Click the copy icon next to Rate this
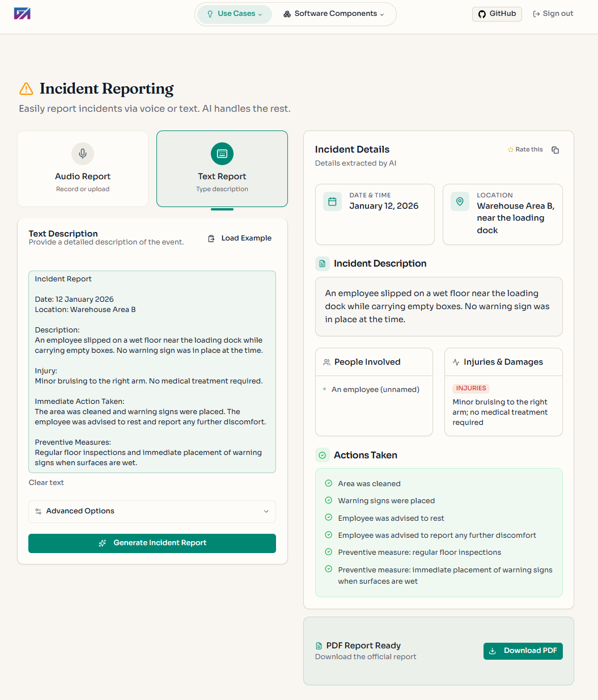 pos(555,150)
